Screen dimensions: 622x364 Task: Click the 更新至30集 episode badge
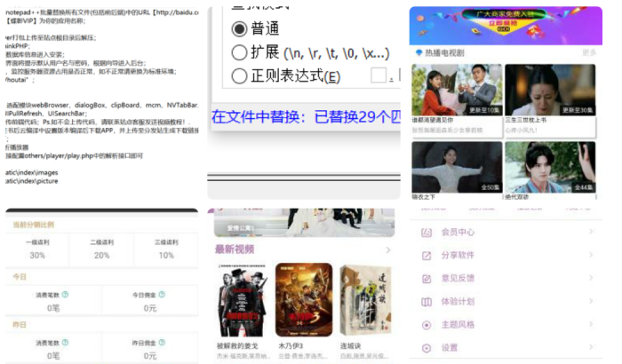click(578, 110)
